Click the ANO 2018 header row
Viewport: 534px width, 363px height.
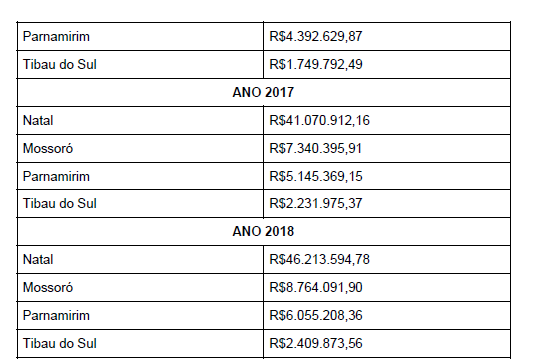(x=263, y=232)
